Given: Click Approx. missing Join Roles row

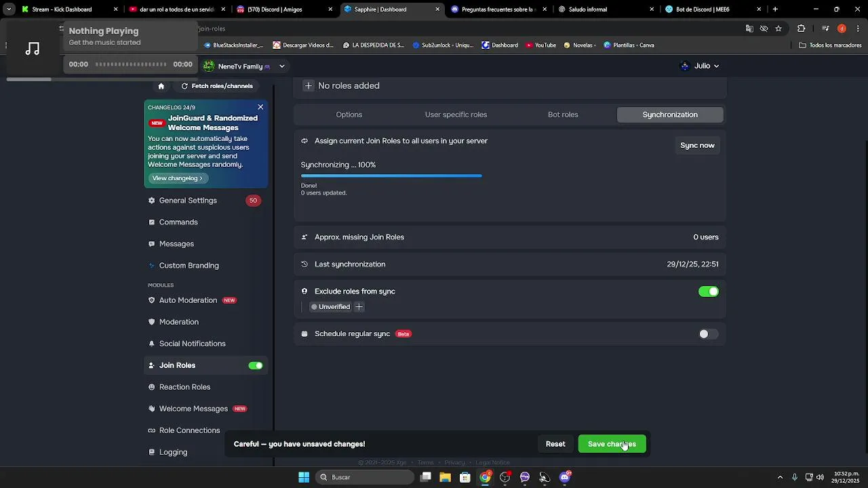Looking at the screenshot, I should pyautogui.click(x=509, y=237).
